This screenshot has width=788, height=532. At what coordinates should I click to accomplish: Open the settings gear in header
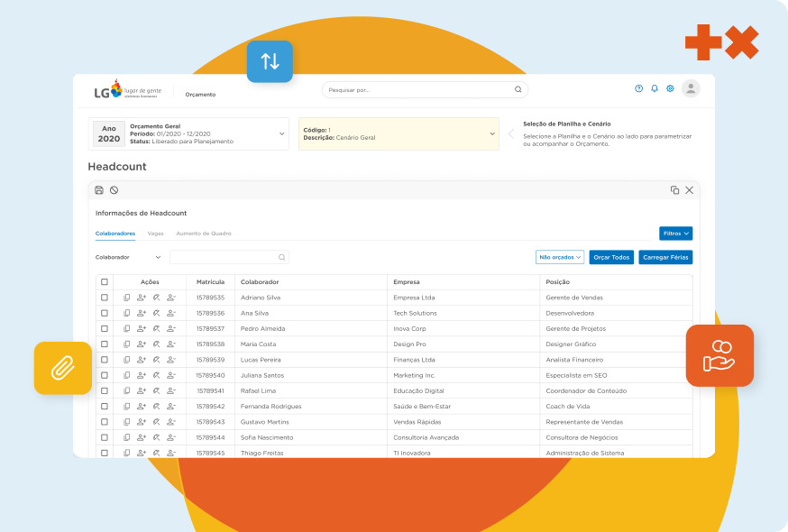click(x=670, y=88)
